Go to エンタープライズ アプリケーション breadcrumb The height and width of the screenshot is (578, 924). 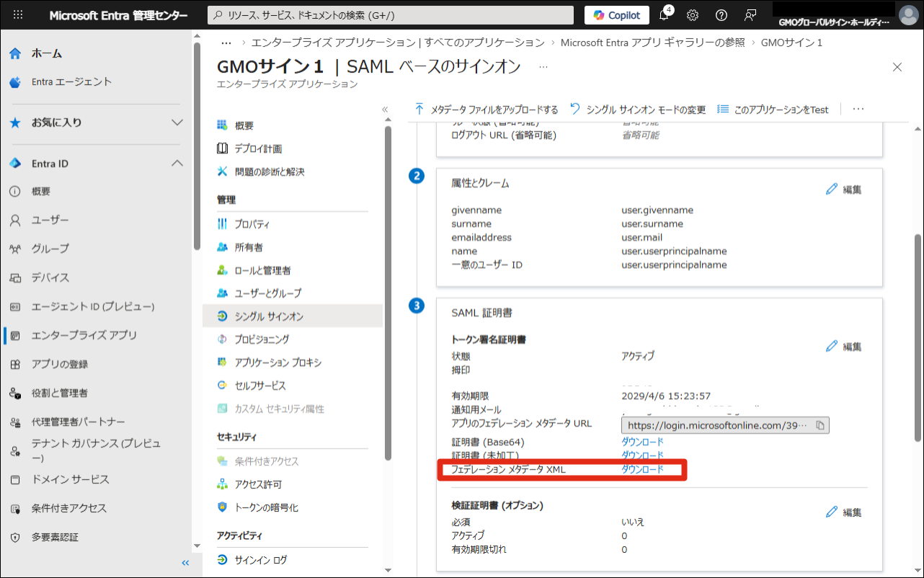tap(398, 43)
